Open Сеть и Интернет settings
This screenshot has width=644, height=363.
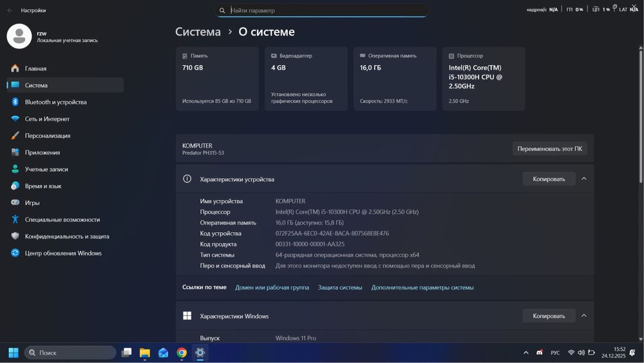pos(65,119)
